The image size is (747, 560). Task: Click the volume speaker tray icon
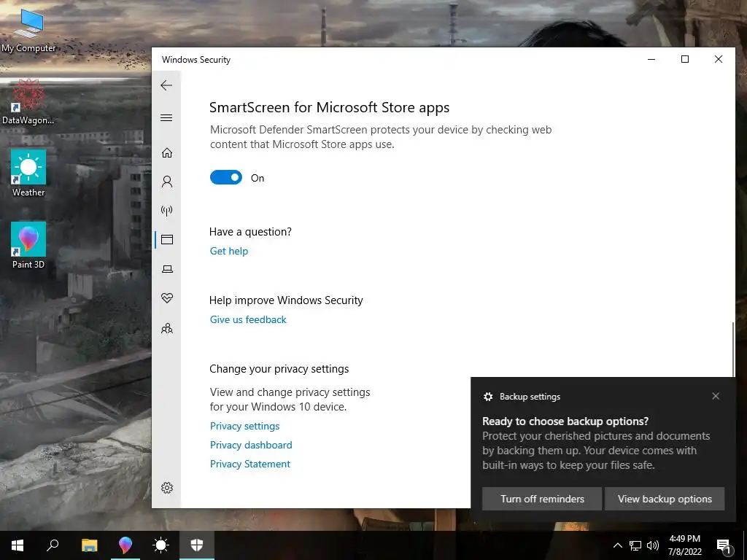653,545
